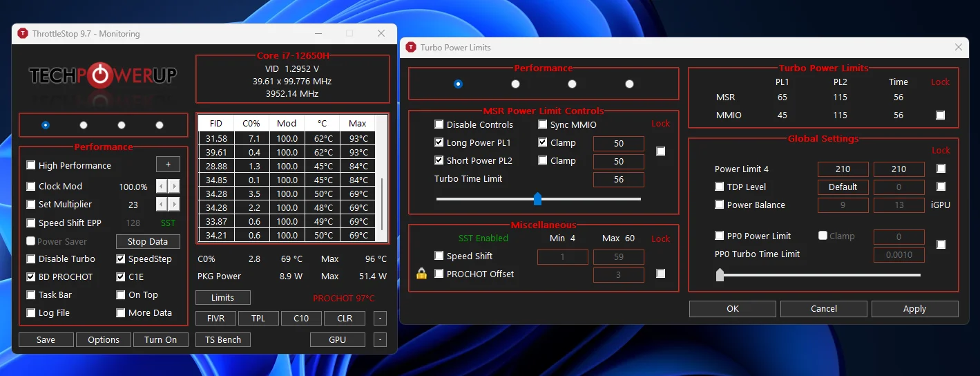Image resolution: width=980 pixels, height=376 pixels.
Task: Click the Turn On button
Action: [161, 339]
